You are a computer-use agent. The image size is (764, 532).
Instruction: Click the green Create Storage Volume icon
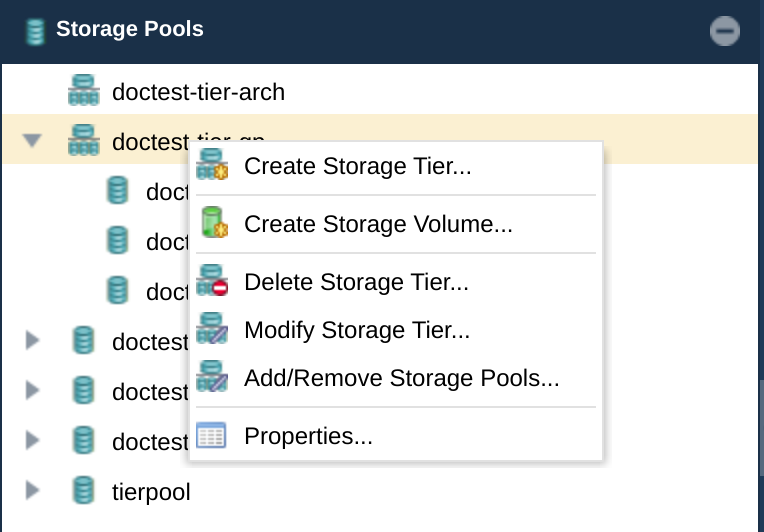(x=214, y=223)
